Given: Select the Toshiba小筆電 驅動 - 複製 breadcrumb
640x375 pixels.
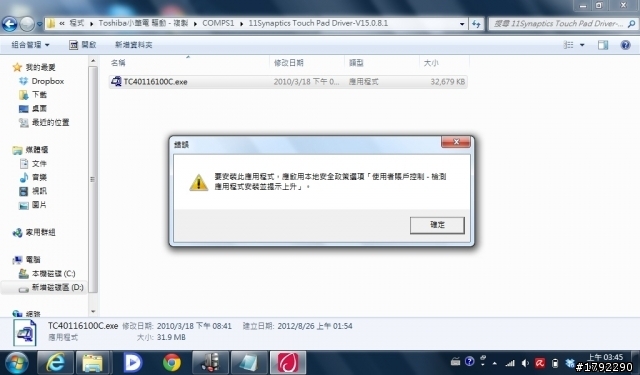Looking at the screenshot, I should [143, 23].
